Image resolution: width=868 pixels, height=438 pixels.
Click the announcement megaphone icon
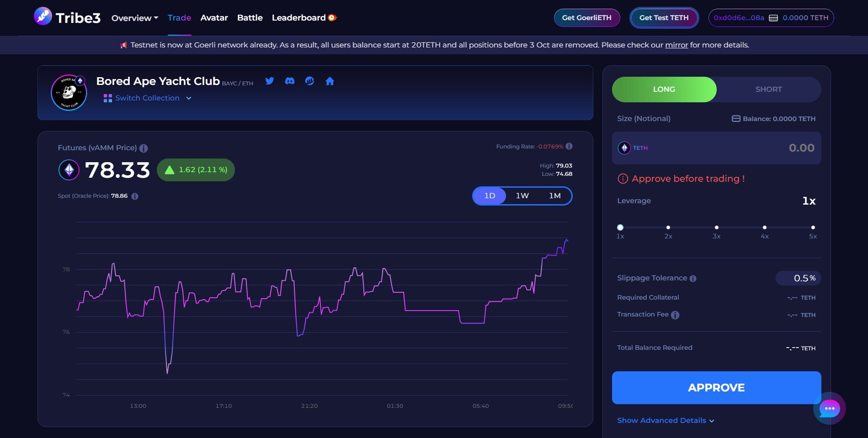click(123, 45)
